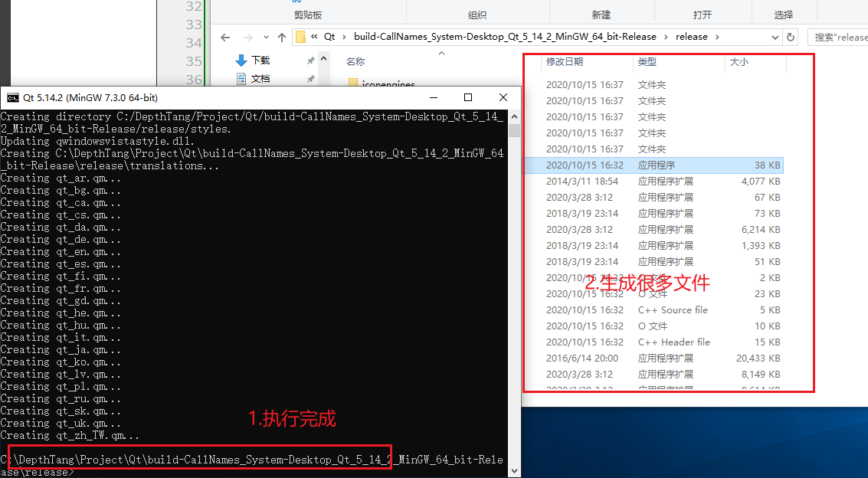
Task: Click line number 35 in background editor
Action: click(194, 61)
